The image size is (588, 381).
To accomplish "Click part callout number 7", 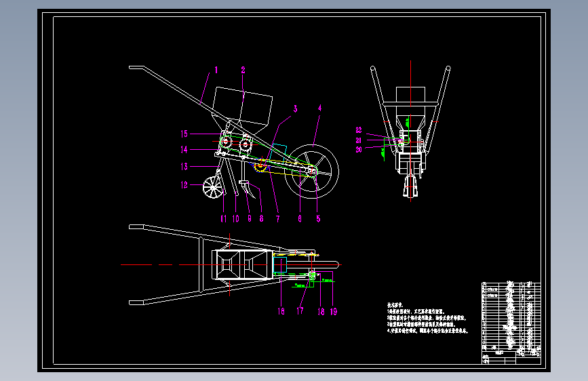I will point(278,218).
